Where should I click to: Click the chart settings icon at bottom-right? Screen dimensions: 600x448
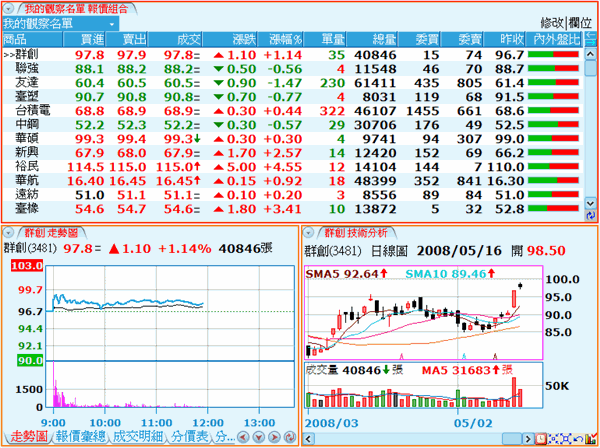click(x=541, y=438)
